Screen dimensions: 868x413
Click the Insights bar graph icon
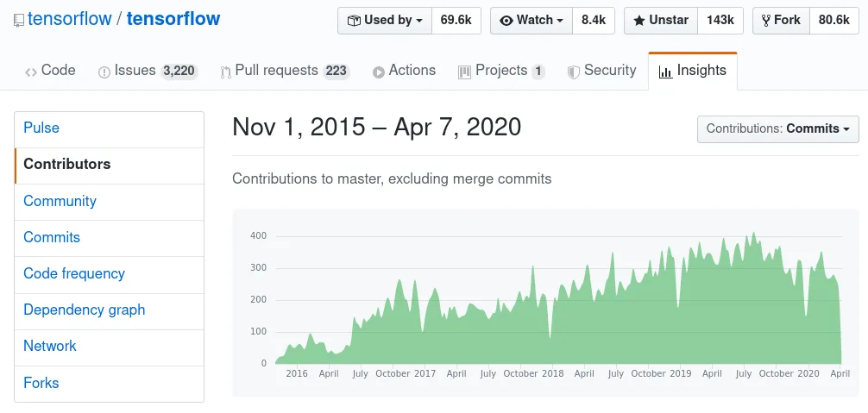(665, 72)
